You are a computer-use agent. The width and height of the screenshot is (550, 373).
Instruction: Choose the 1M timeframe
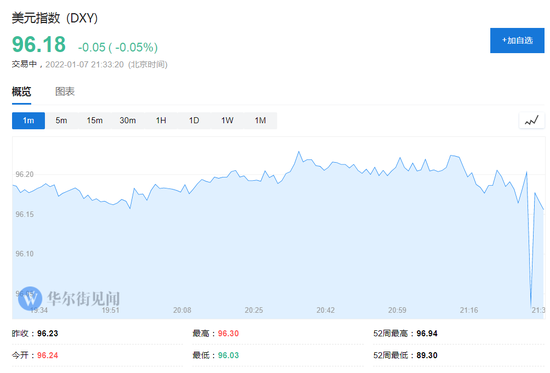click(x=260, y=121)
